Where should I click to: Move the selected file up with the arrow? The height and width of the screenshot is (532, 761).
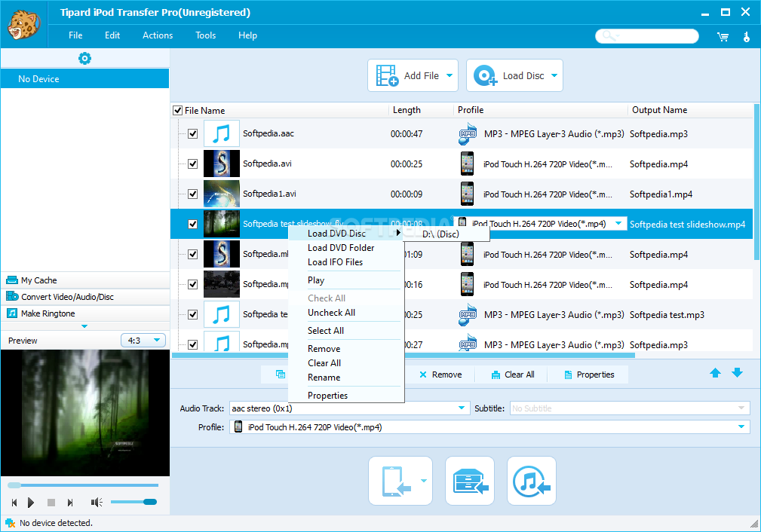click(716, 373)
